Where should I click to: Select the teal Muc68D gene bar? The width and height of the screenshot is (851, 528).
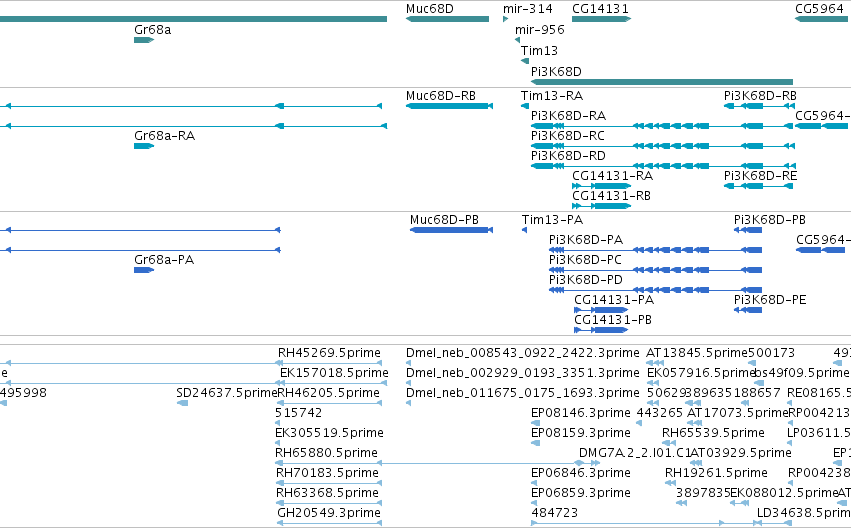(x=447, y=19)
